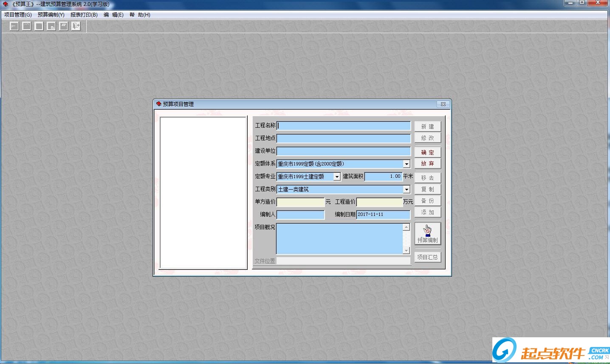This screenshot has height=364, width=610.
Task: Click the toolbar icon with dashes along its top
Action: coord(26,26)
